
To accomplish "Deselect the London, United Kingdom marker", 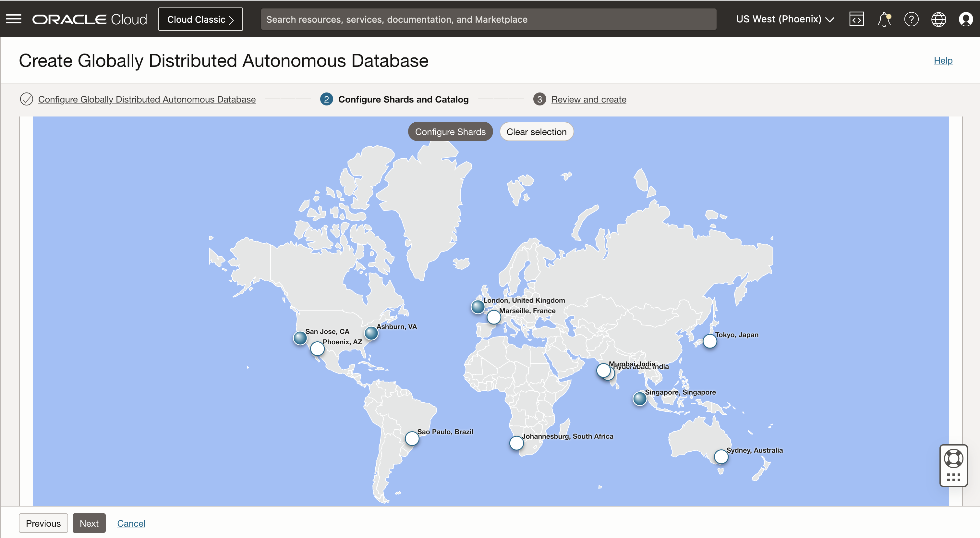I will (x=478, y=307).
